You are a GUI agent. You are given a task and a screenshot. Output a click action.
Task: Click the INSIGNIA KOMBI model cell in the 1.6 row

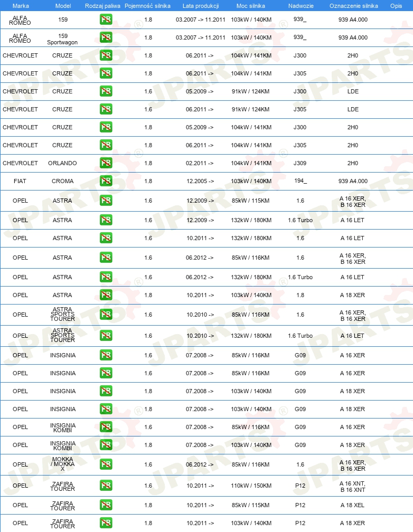(63, 427)
